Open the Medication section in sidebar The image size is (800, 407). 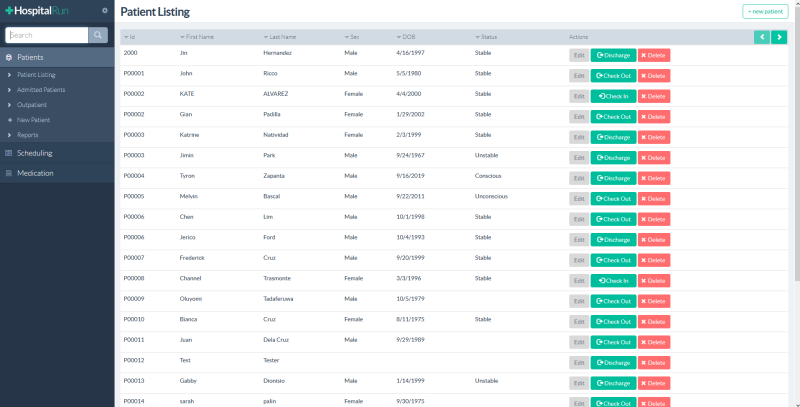(35, 173)
